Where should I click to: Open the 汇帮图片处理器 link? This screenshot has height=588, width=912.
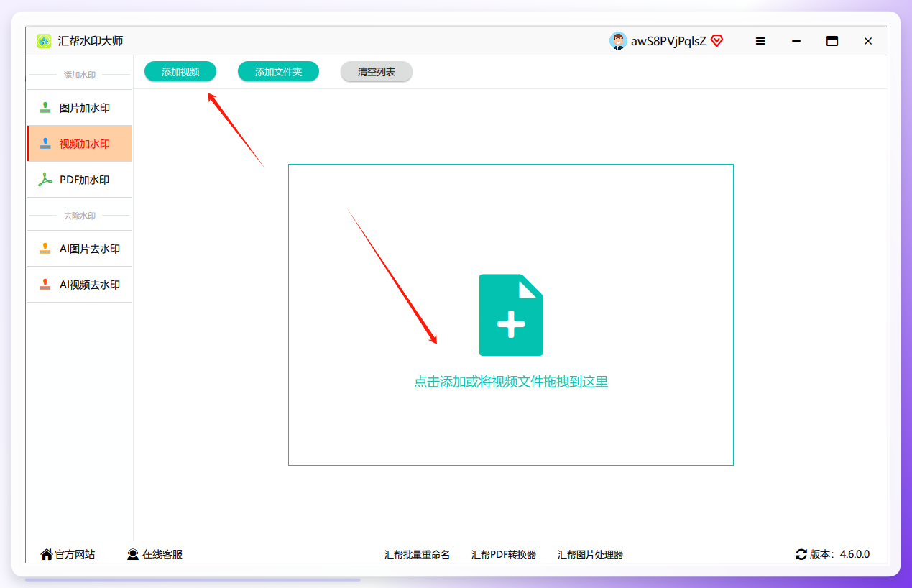[590, 554]
